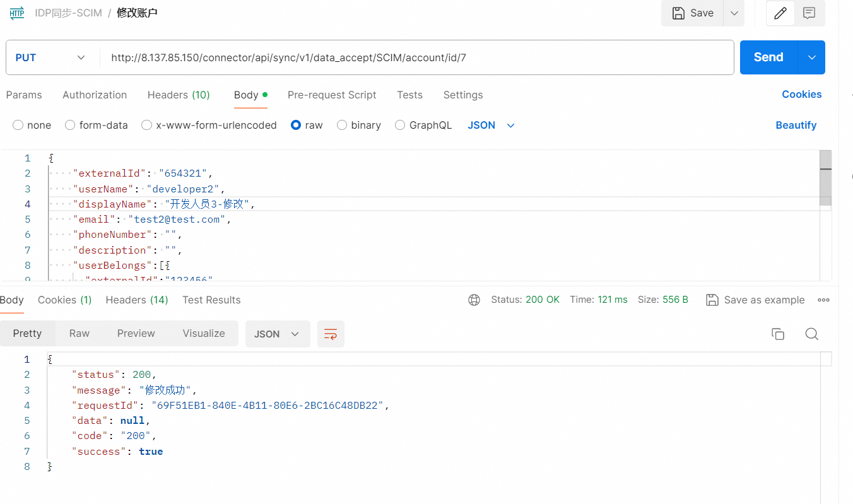The width and height of the screenshot is (853, 504).
Task: Click the Beautify link
Action: pos(796,125)
